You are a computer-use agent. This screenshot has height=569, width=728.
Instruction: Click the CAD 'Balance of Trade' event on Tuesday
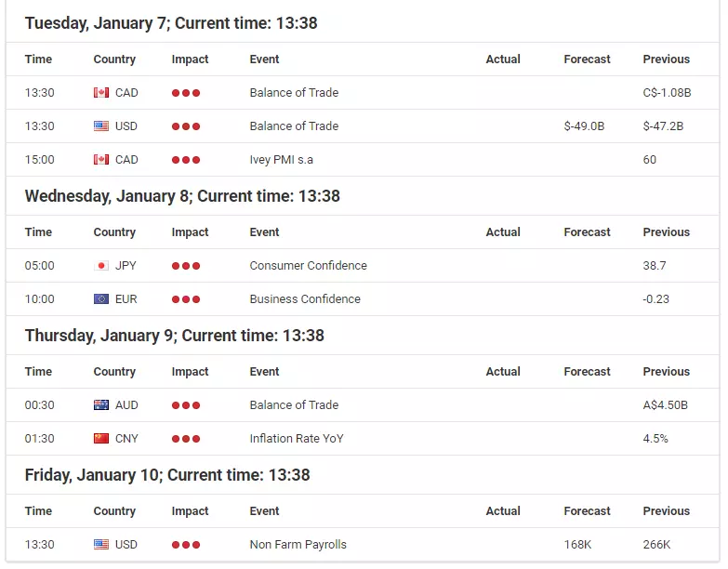(295, 93)
